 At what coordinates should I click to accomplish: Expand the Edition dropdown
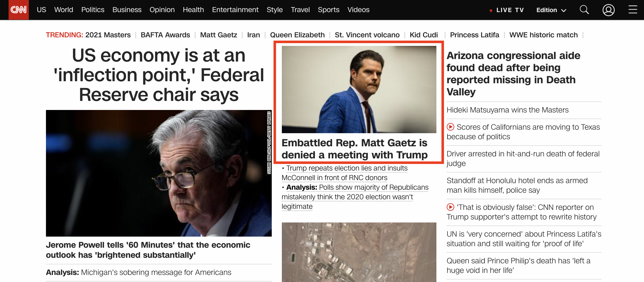(x=551, y=10)
